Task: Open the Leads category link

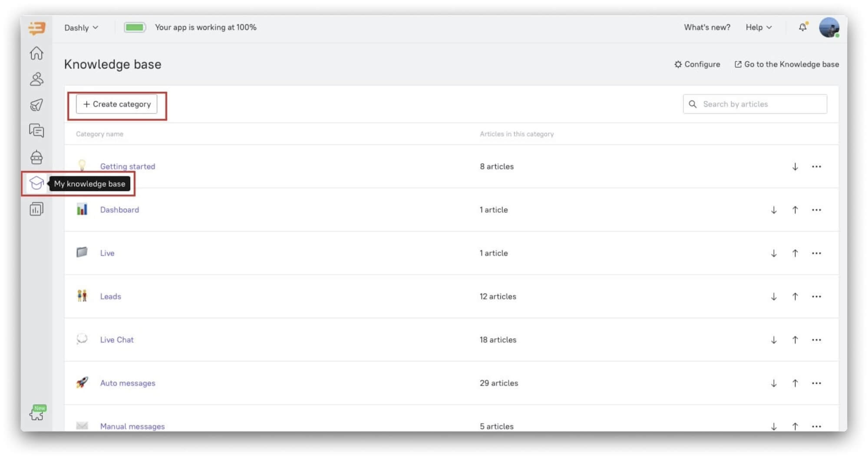Action: tap(110, 296)
